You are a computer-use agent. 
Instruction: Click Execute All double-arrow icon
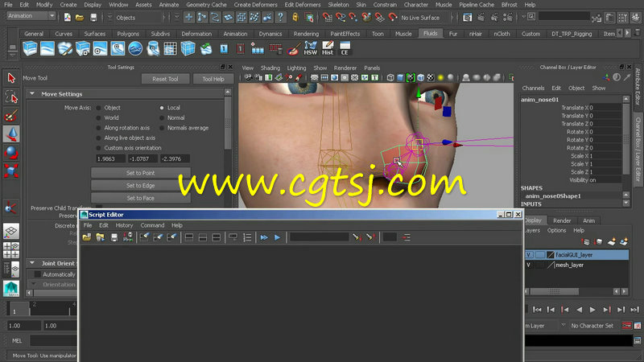point(264,237)
